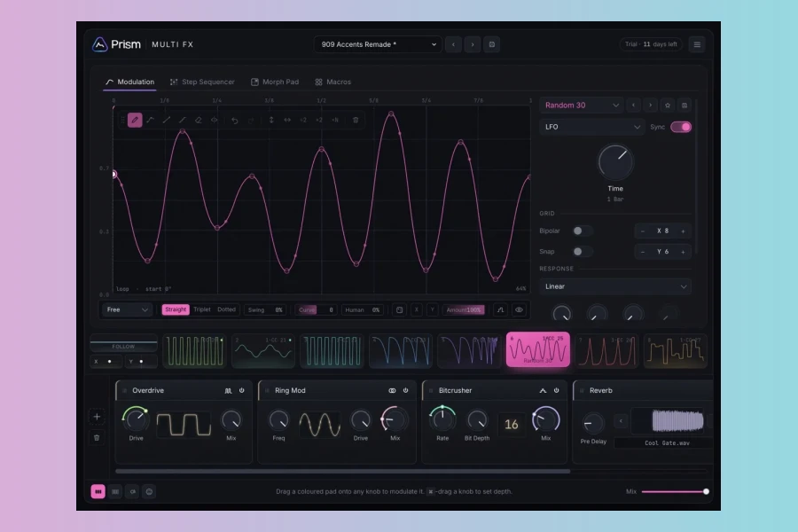
Task: Click the ×N repeat button
Action: click(x=335, y=121)
